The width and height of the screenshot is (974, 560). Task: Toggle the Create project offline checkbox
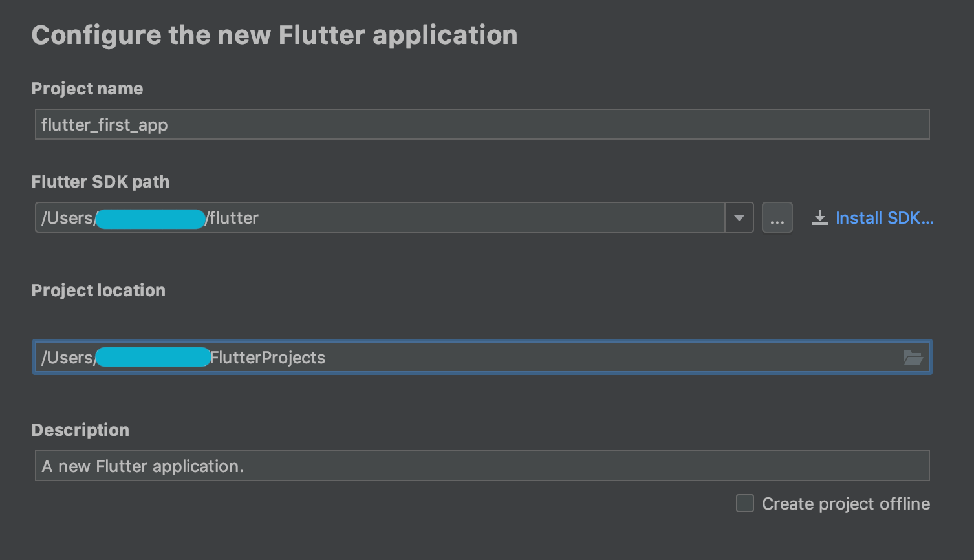[x=745, y=503]
